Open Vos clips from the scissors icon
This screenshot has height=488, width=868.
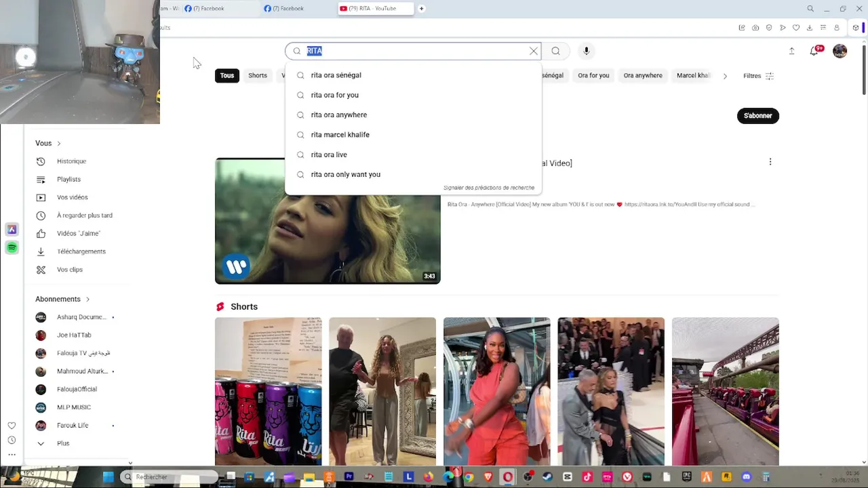click(x=41, y=270)
